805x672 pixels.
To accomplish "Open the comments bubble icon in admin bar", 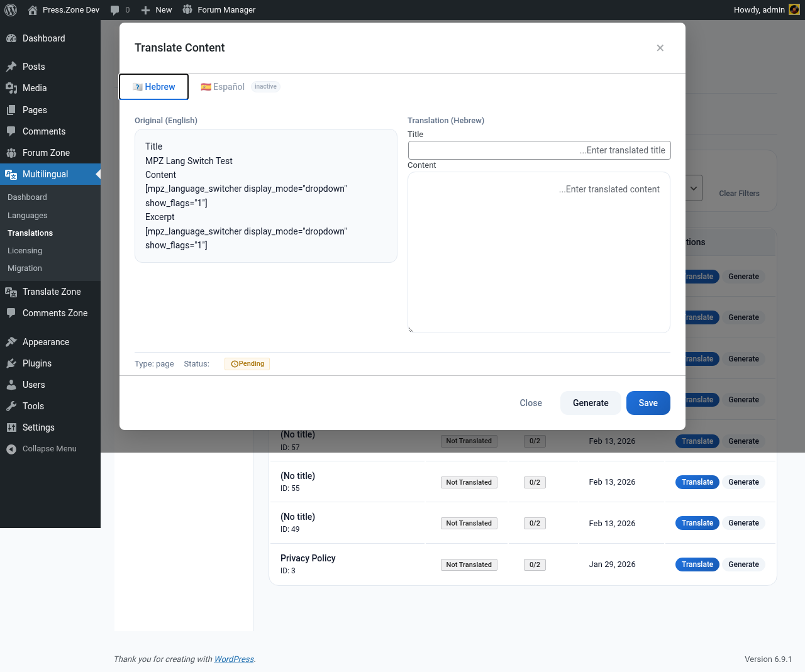I will [x=114, y=10].
